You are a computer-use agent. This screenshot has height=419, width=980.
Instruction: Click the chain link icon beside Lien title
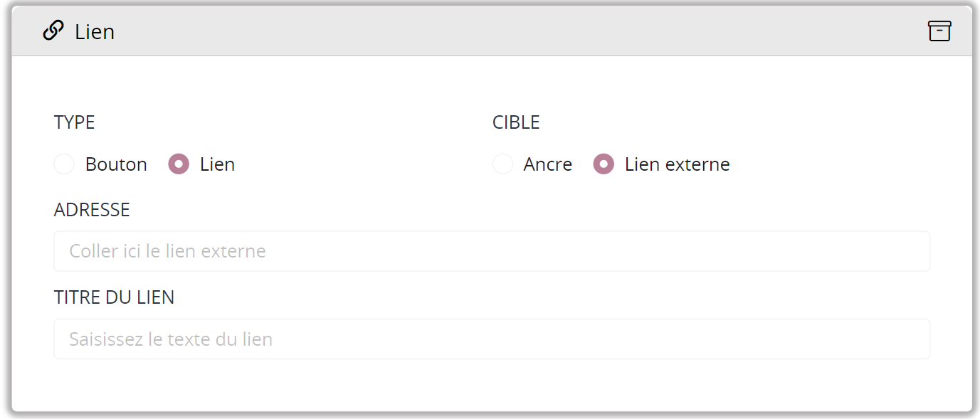click(x=53, y=31)
